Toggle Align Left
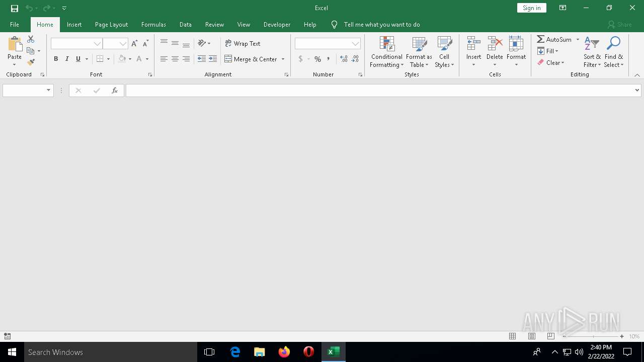Viewport: 644px width, 362px height. click(x=164, y=59)
